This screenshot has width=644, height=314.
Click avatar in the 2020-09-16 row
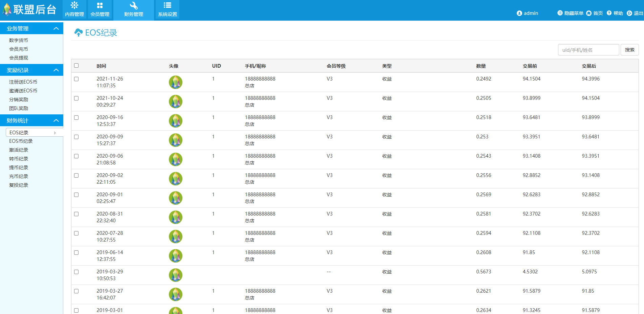click(176, 121)
